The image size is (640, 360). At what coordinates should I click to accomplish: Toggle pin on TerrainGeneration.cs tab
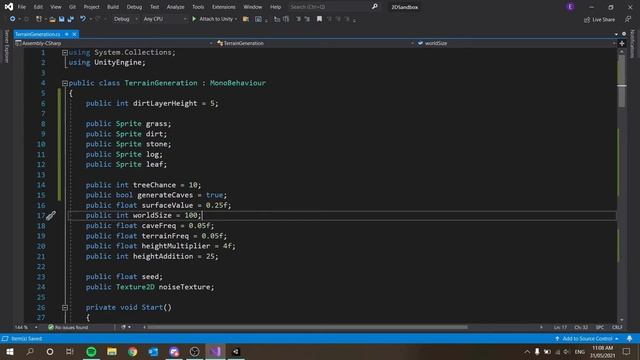[x=67, y=34]
